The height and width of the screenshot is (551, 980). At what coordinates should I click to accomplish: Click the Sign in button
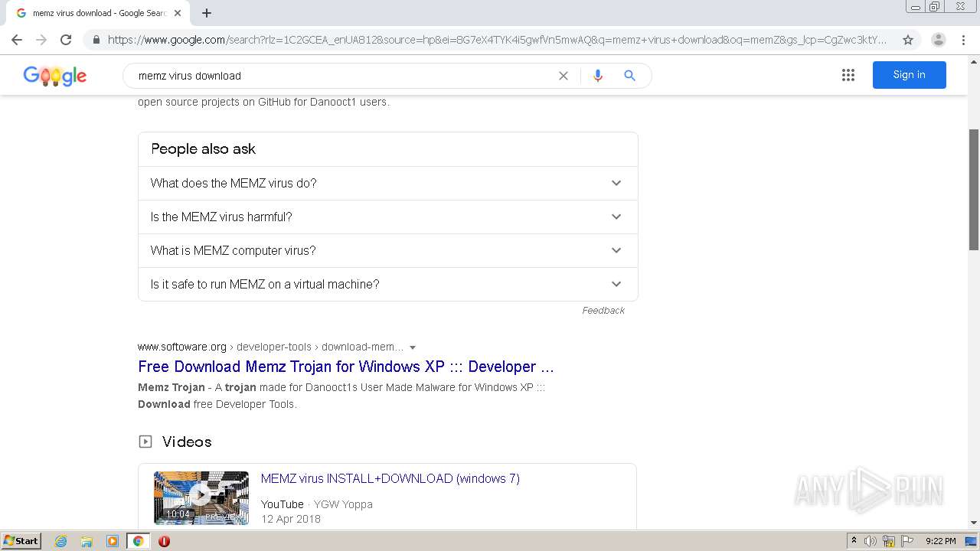(x=909, y=75)
